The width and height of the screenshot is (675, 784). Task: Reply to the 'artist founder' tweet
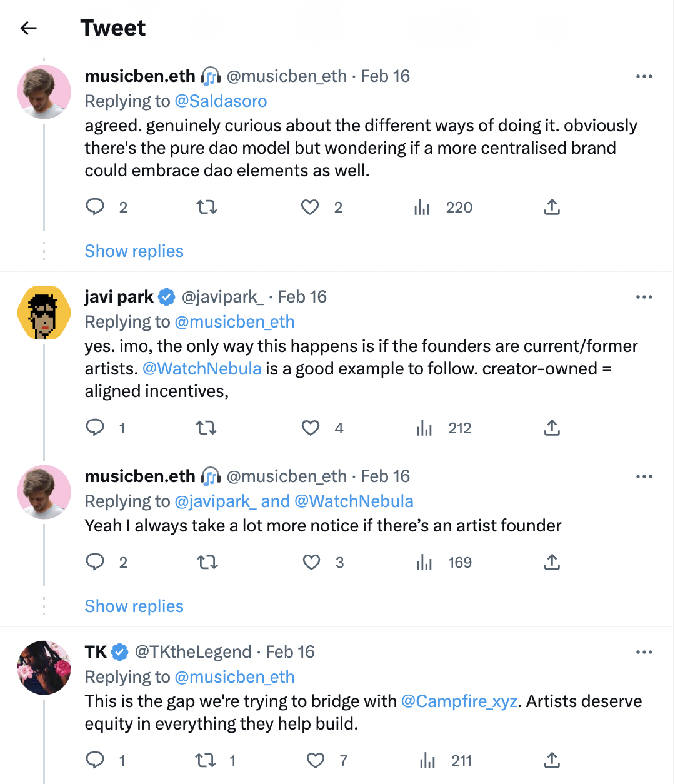click(x=95, y=562)
